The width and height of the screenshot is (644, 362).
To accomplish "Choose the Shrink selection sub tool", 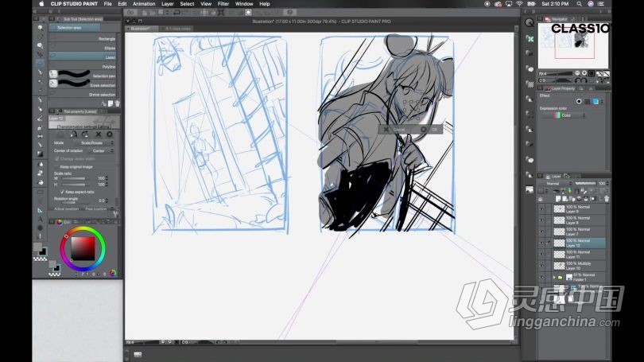I will tap(83, 95).
